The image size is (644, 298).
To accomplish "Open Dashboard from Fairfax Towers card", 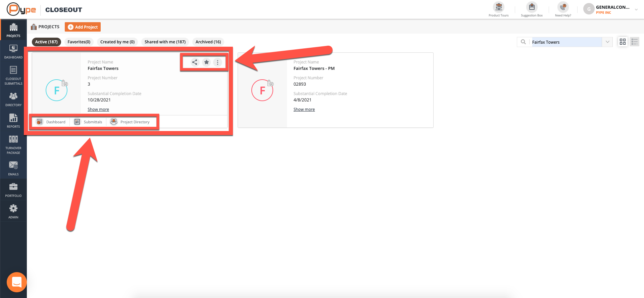I will (x=51, y=122).
